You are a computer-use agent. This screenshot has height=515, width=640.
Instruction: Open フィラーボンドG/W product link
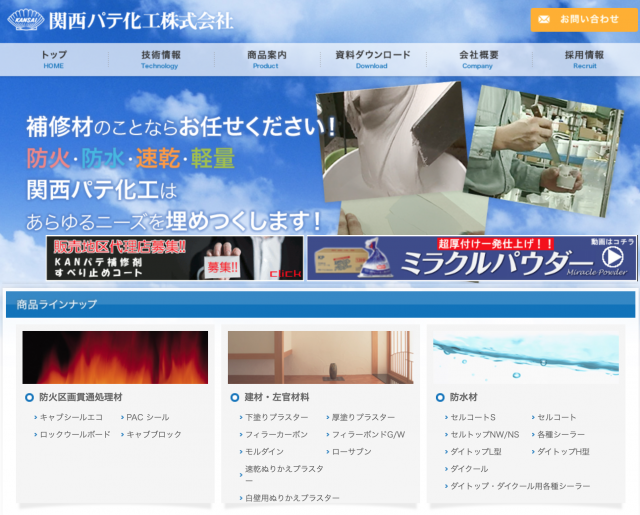(369, 435)
